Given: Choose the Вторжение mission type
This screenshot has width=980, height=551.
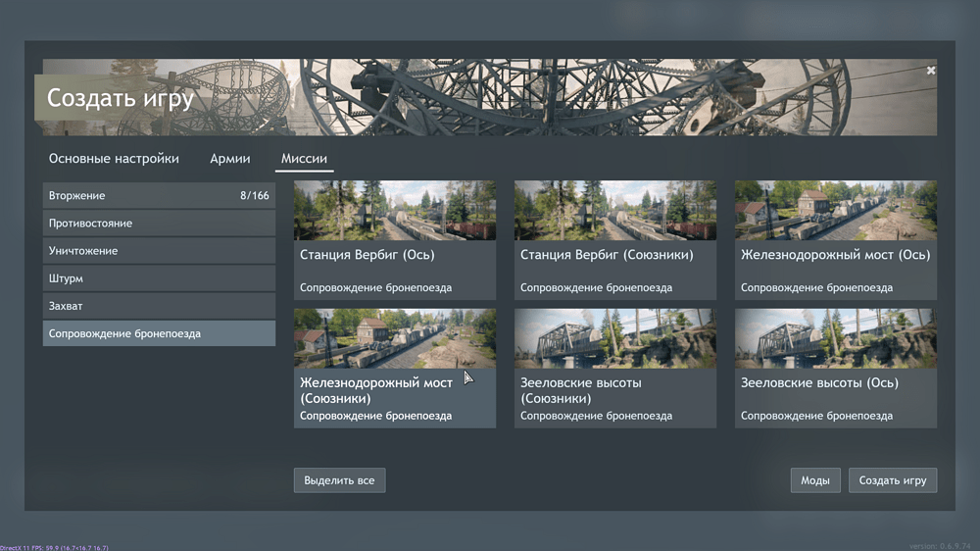Looking at the screenshot, I should click(x=159, y=196).
